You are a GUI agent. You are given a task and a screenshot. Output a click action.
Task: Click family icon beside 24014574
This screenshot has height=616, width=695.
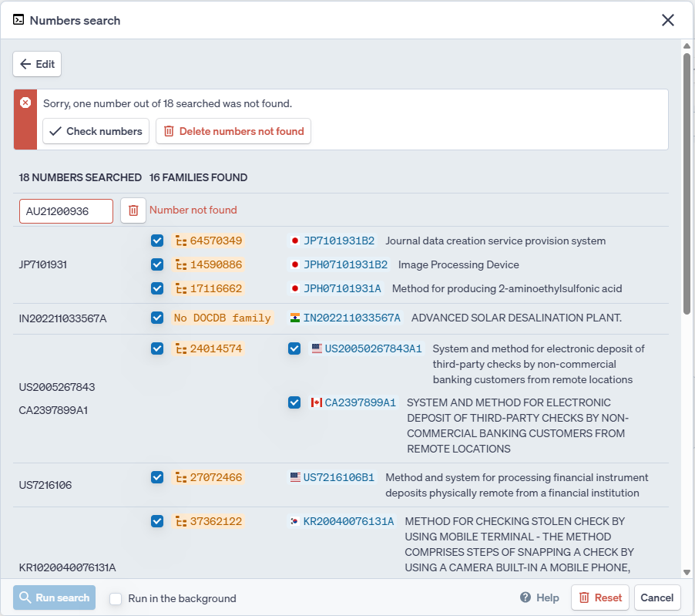181,349
